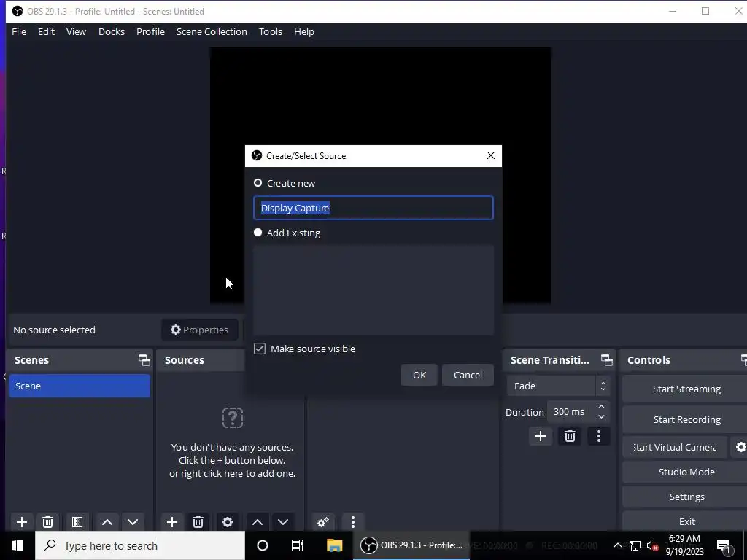Click the OBS 29.1.3 taskbar button
Screen dimensions: 747x560
[x=411, y=545]
